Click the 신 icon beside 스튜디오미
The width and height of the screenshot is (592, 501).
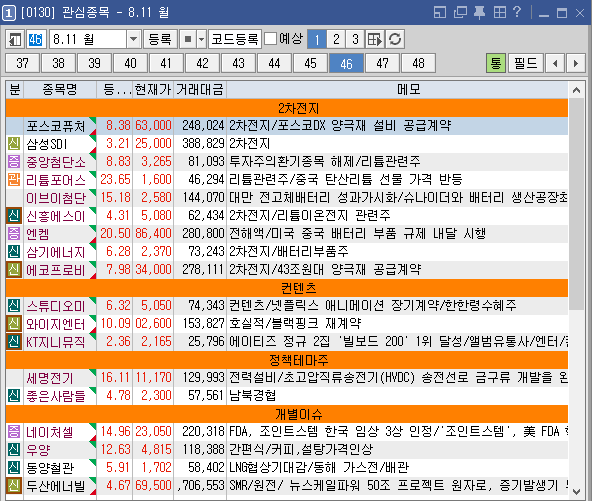(x=14, y=305)
